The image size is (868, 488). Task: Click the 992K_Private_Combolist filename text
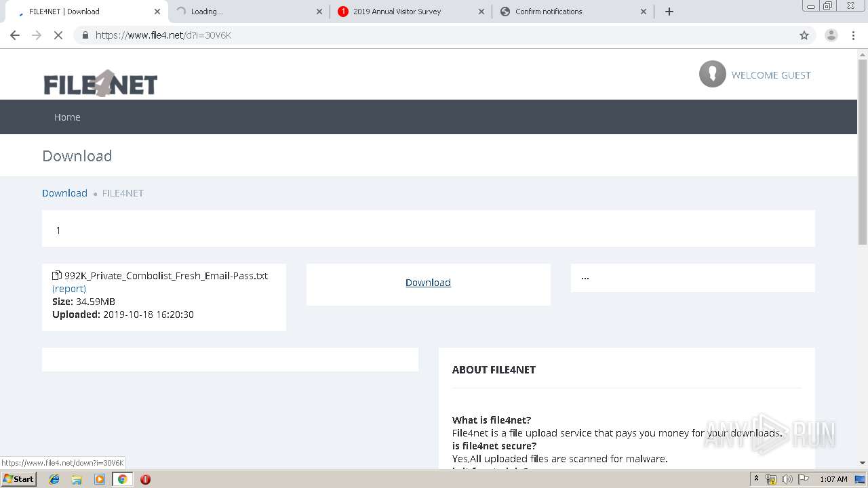(166, 276)
